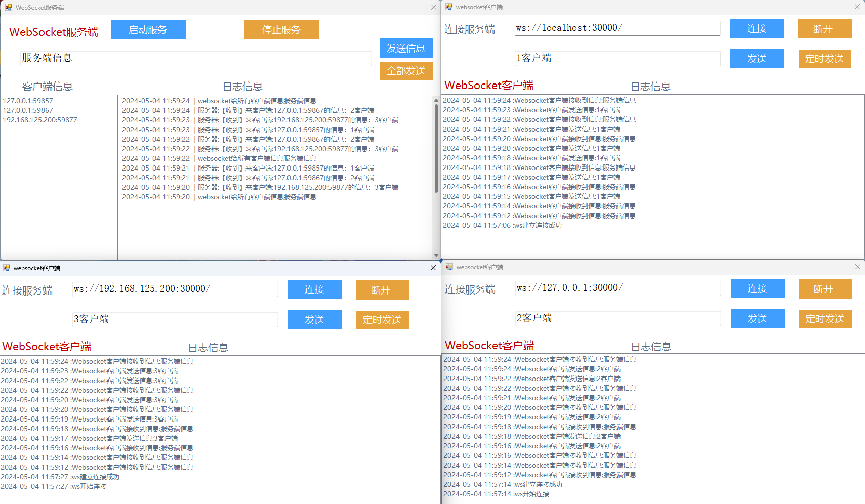
Task: Click the ws://192.168.125.200:30000/ address field
Action: 175,289
